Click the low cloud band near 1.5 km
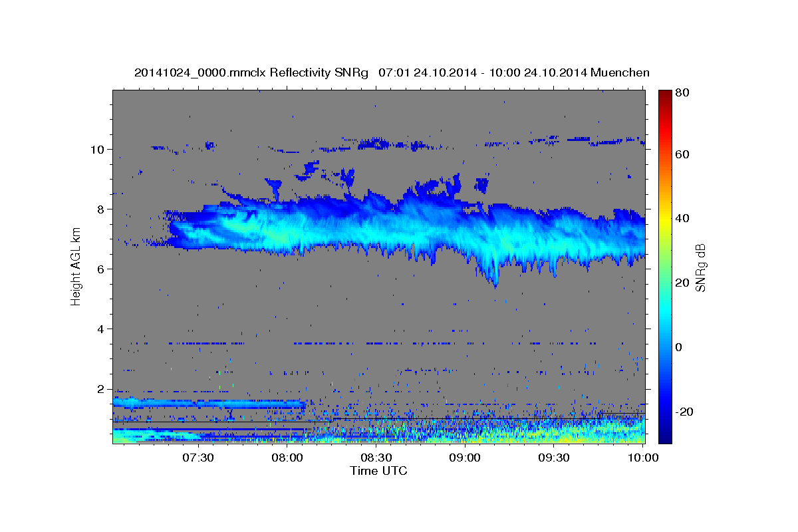This screenshot has height=532, width=798. (209, 403)
